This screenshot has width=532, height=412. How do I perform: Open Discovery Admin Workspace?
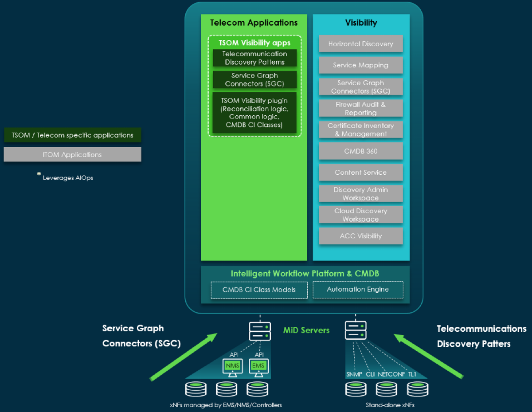[361, 194]
